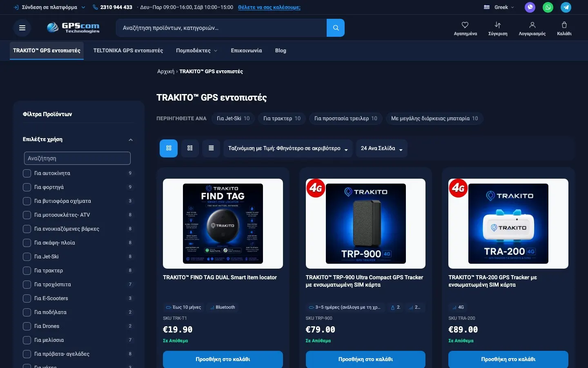Go to the Επικοινωνία page

click(x=246, y=51)
